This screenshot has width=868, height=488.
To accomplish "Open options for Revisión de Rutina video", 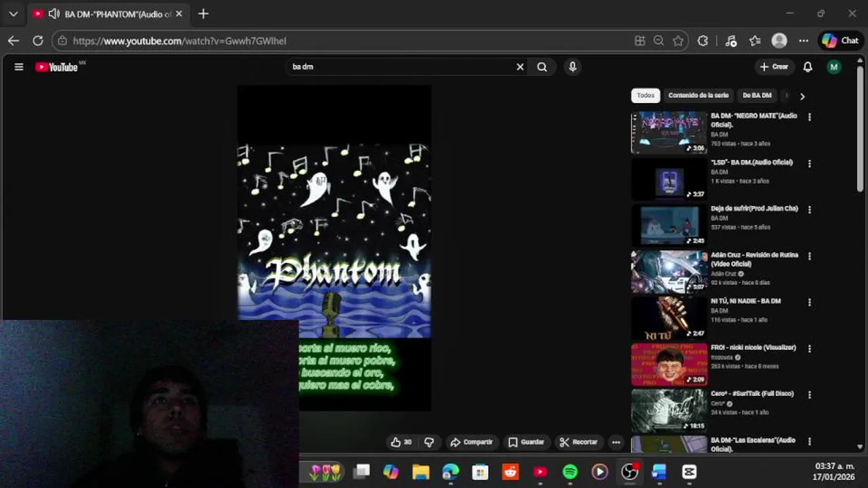I will 809,256.
